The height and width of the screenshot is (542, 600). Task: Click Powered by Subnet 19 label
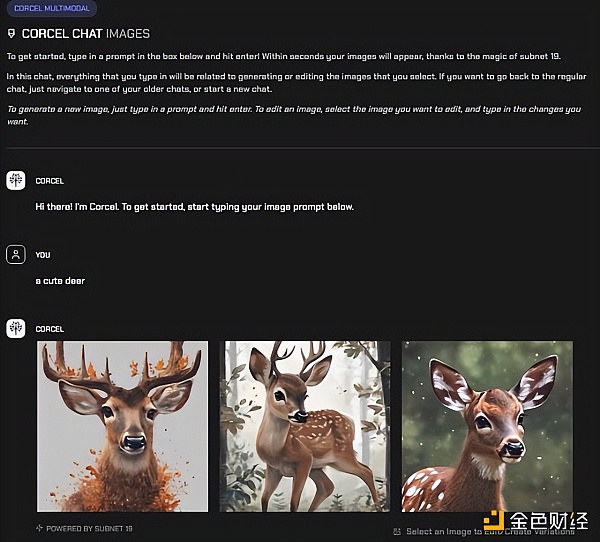coord(89,529)
